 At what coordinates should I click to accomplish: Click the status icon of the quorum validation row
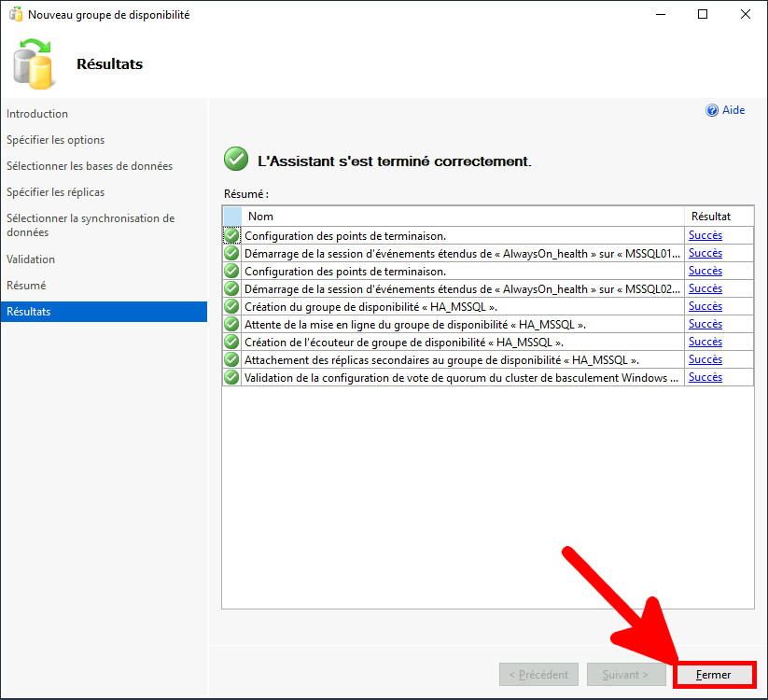[x=231, y=377]
